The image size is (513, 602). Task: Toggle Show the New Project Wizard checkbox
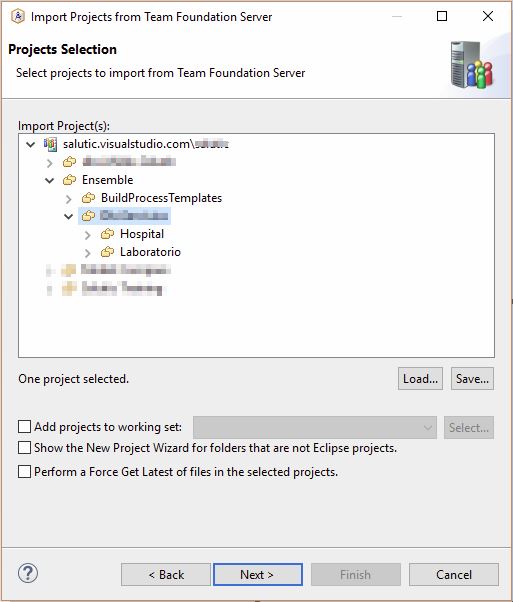[25, 448]
